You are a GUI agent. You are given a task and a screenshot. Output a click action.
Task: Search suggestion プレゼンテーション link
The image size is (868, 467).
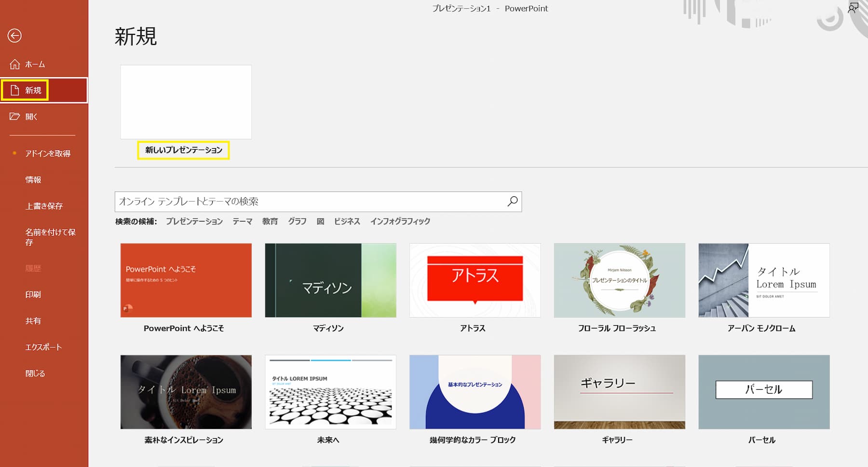coord(194,221)
